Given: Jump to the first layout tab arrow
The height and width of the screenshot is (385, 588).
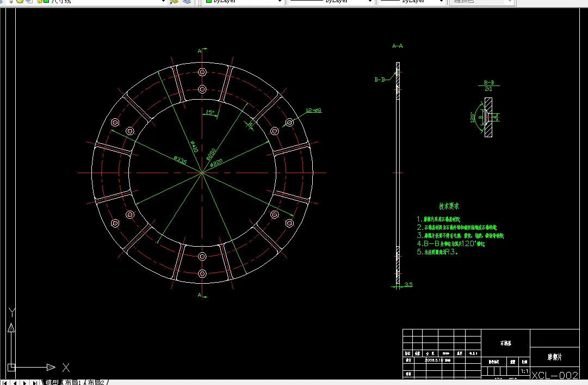Looking at the screenshot, I should click(x=5, y=382).
